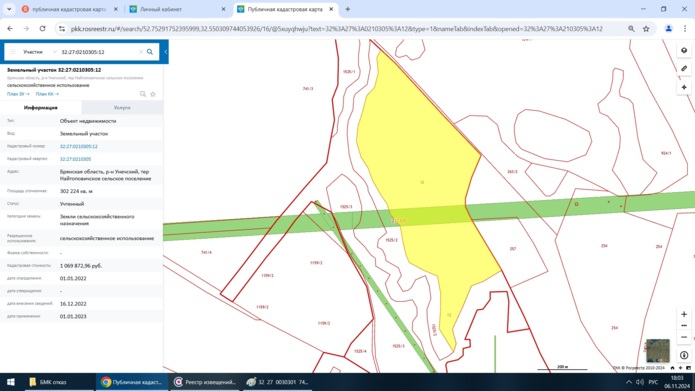Screen dimensions: 695x391
Task: Click the home icon below the map
Action: [672, 368]
